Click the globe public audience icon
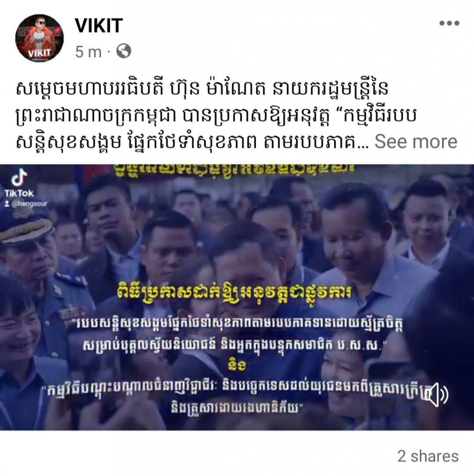The image size is (474, 476). coord(124,51)
